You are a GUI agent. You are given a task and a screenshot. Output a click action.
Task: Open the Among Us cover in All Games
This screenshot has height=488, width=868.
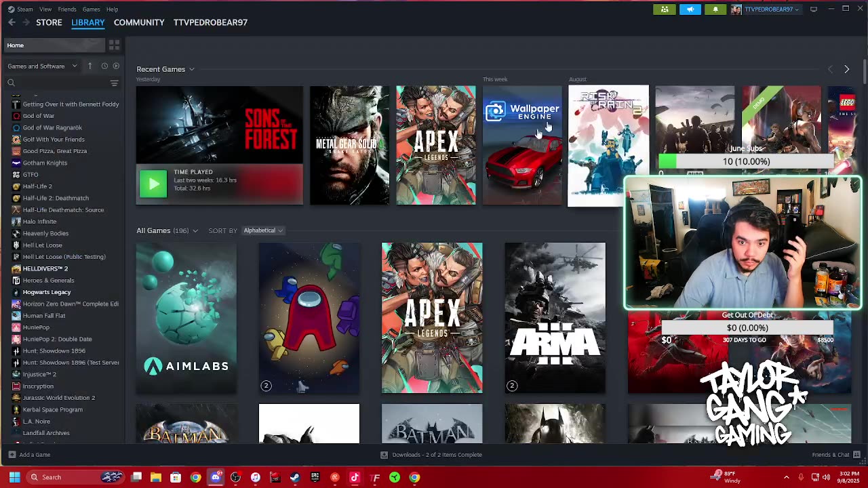309,318
